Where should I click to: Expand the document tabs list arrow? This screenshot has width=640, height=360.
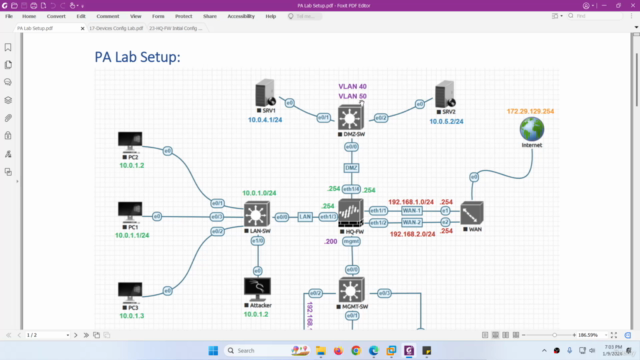(636, 27)
